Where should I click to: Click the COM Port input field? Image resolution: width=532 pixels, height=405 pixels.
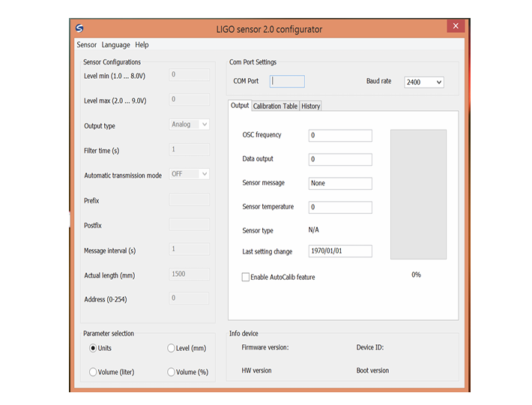(288, 82)
